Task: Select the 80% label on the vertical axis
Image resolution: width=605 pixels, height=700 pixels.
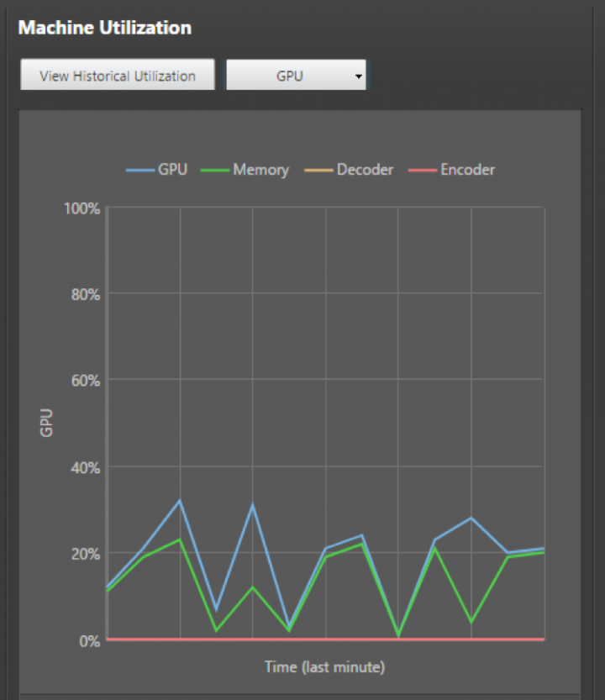Action: [x=85, y=294]
